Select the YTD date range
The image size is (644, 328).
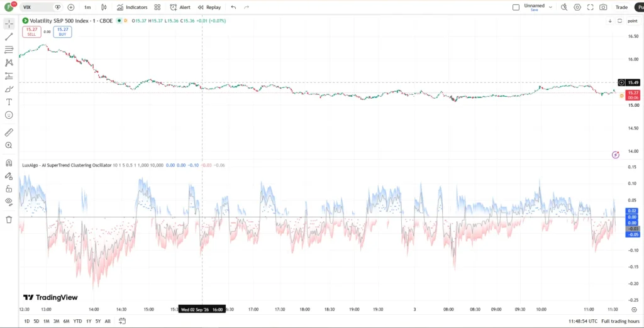(x=77, y=321)
